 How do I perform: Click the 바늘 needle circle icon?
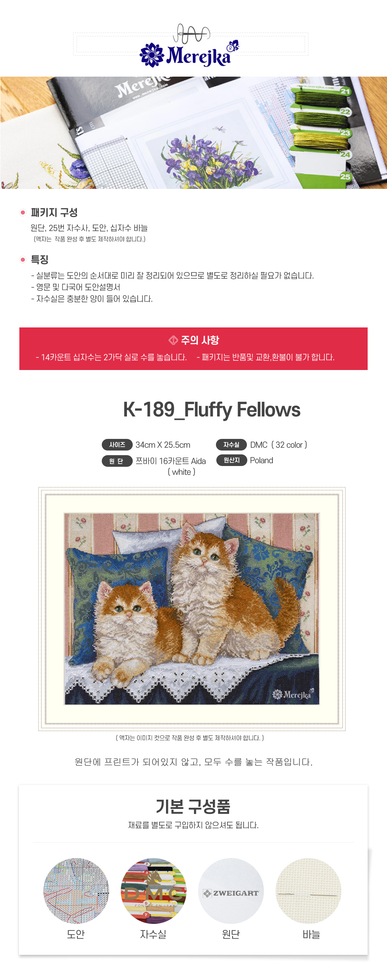click(x=308, y=891)
